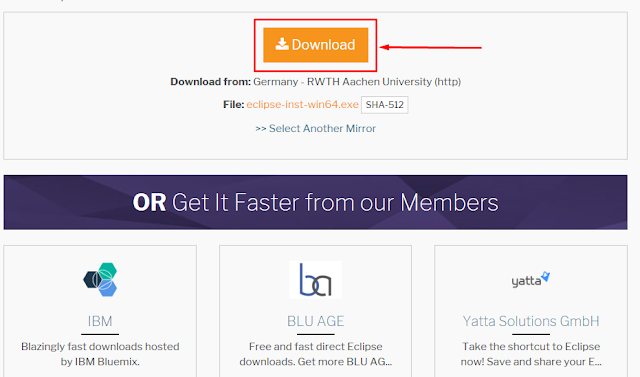Click the yatta logo

[531, 279]
